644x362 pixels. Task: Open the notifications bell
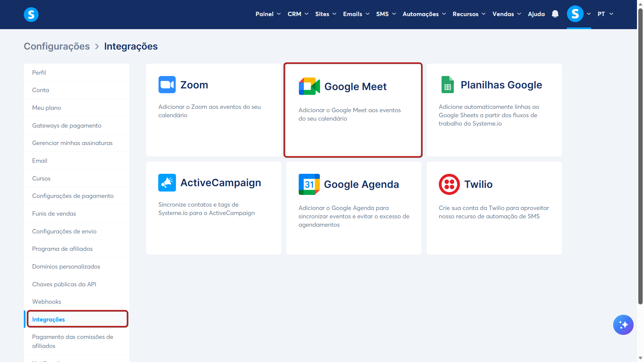[x=555, y=14]
